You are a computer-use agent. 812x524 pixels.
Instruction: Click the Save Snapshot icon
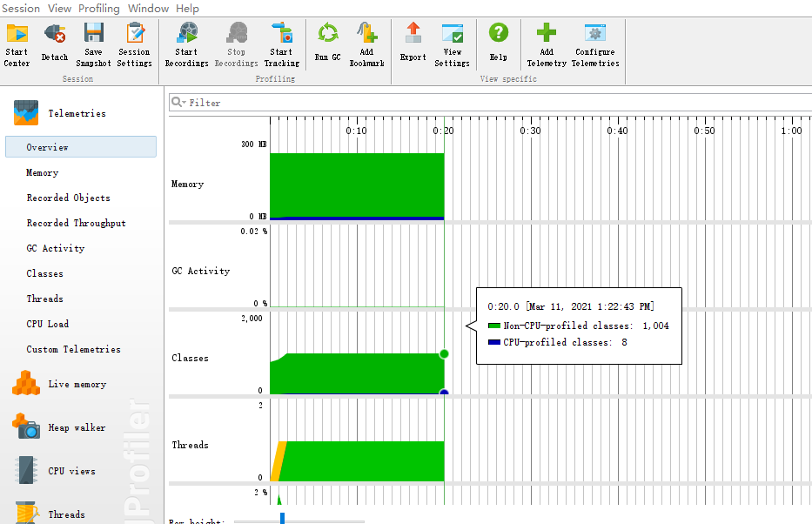point(94,33)
